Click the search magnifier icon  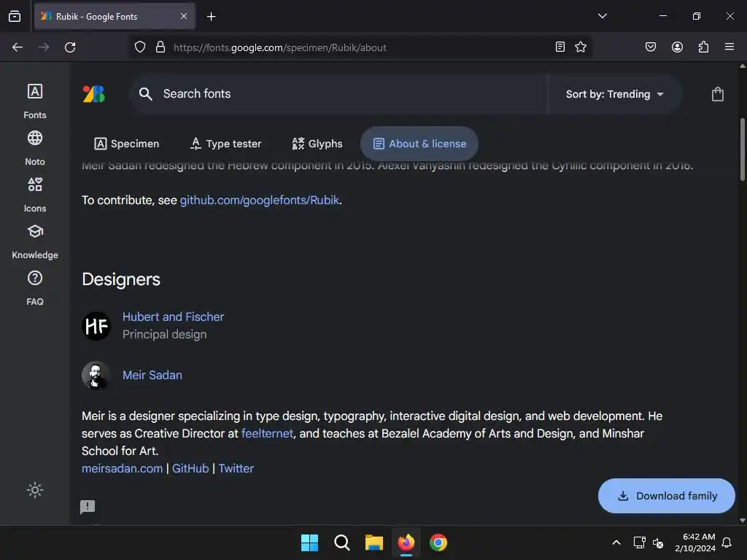146,94
